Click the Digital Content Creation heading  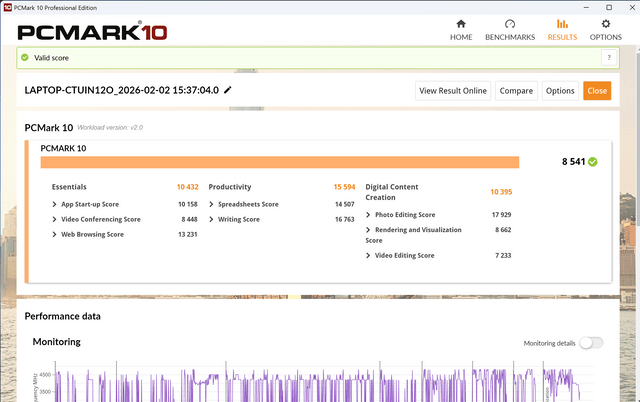tap(392, 192)
